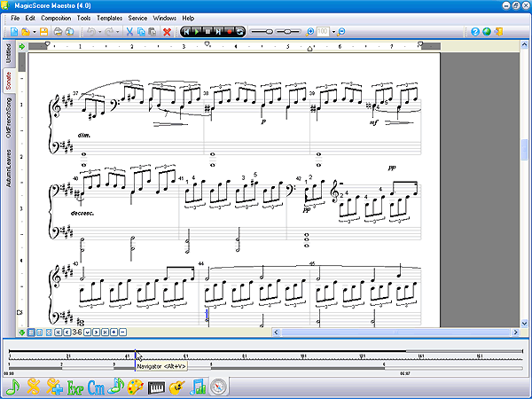Image resolution: width=532 pixels, height=399 pixels.
Task: Switch to the OldFrenchSong document tab
Action: point(9,118)
